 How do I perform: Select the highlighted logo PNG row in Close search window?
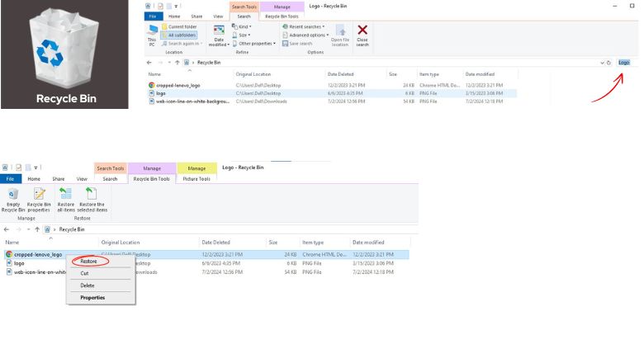(x=332, y=93)
